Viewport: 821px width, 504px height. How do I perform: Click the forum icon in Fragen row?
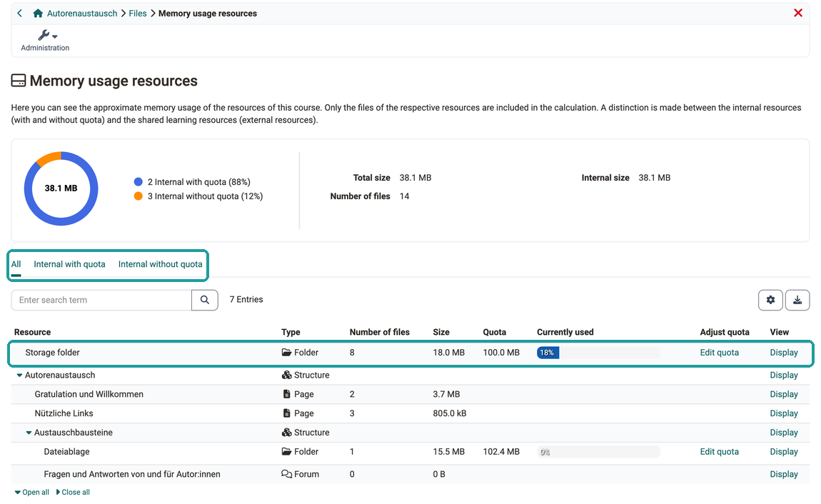(x=286, y=473)
